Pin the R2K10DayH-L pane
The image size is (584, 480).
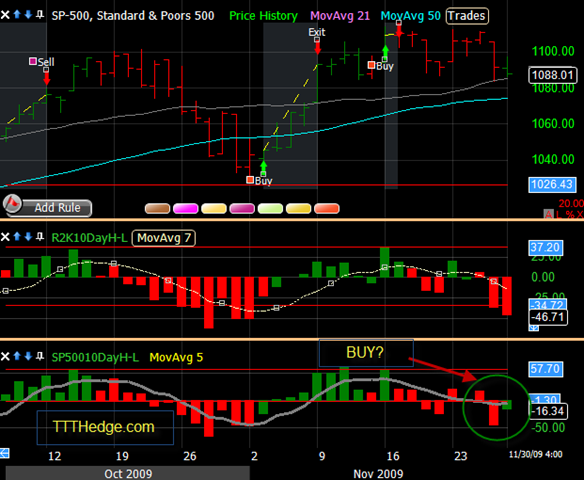(x=39, y=236)
